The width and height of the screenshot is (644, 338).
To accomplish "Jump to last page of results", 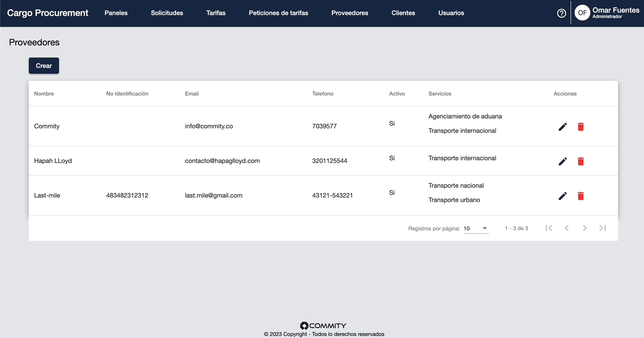I will point(603,228).
